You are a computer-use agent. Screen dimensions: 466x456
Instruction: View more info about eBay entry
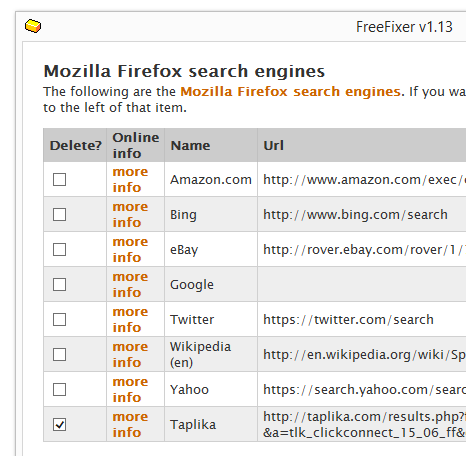(130, 249)
